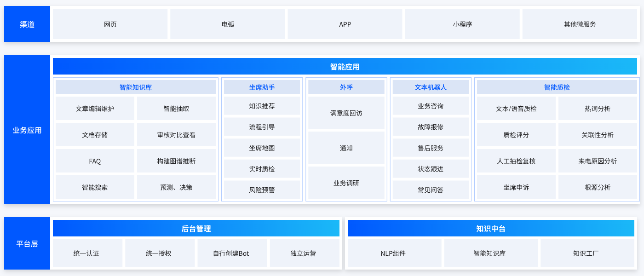Open the 小程序 channel box
This screenshot has width=644, height=276.
[x=462, y=24]
